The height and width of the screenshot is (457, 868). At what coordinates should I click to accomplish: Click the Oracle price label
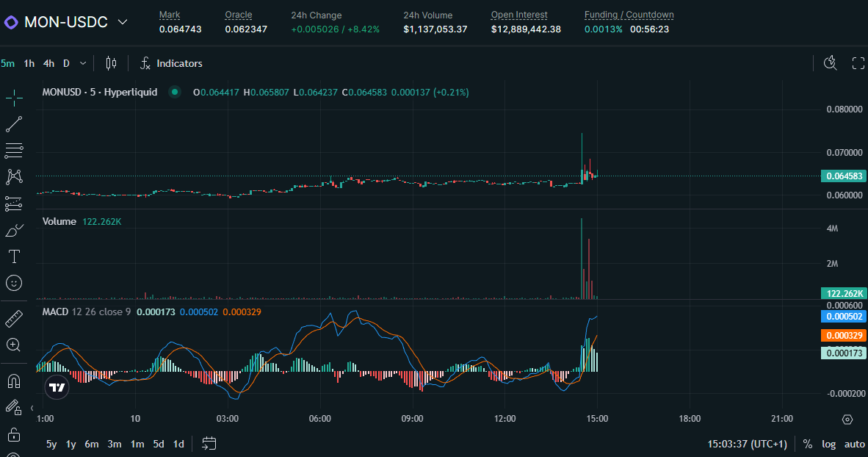click(x=239, y=15)
